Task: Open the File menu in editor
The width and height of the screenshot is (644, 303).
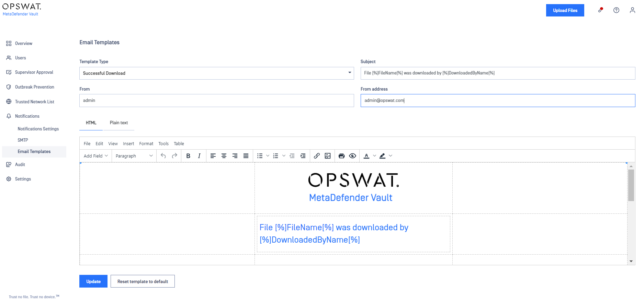Action: pyautogui.click(x=87, y=144)
